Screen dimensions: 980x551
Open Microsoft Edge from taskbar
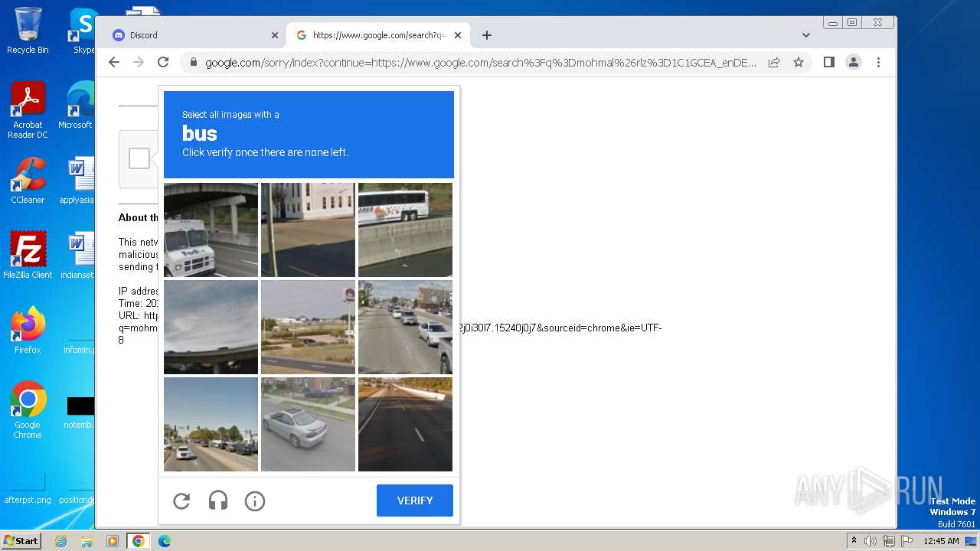coord(165,541)
